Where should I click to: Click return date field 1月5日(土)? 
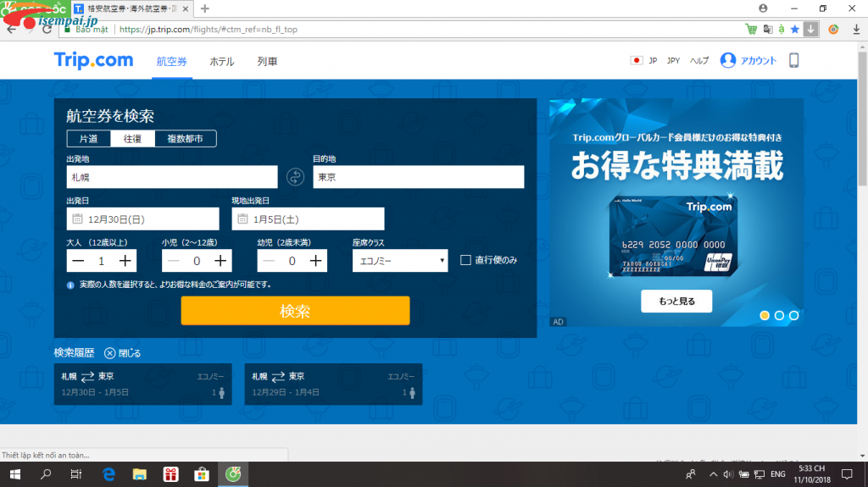point(308,219)
